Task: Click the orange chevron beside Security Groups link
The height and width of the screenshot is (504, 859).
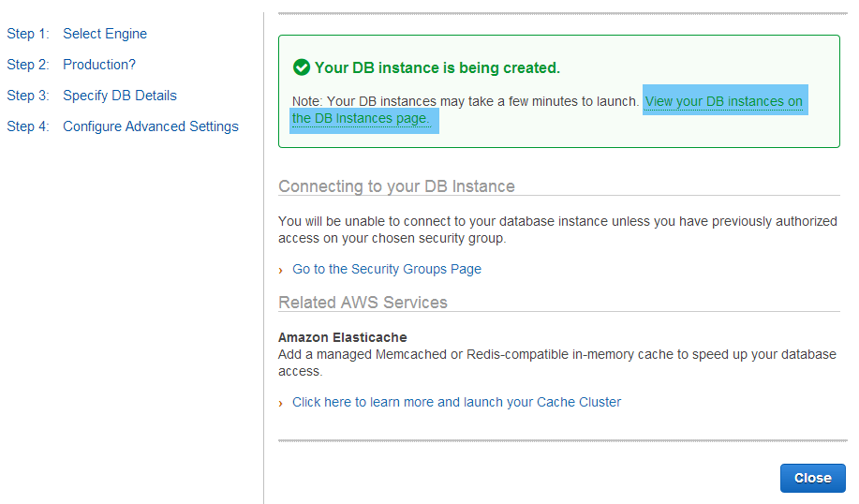Action: pos(280,270)
